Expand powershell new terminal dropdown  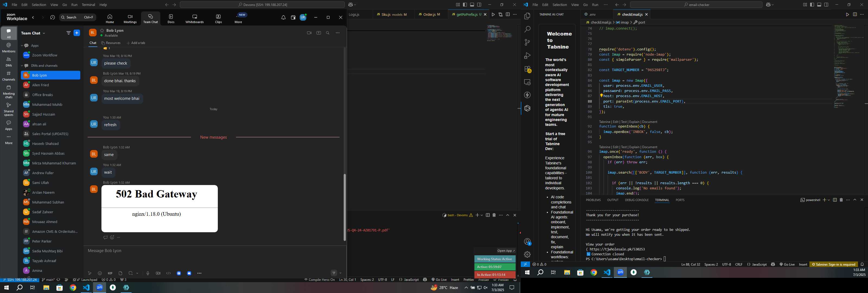tap(829, 200)
